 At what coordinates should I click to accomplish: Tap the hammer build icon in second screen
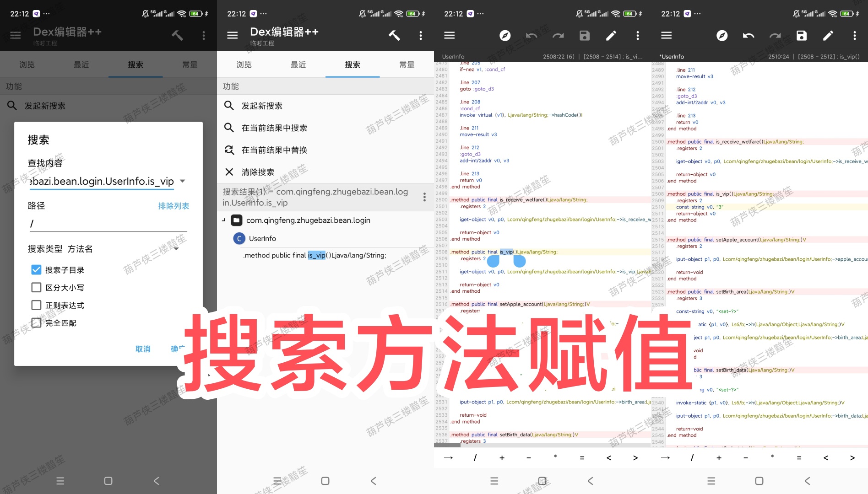394,35
